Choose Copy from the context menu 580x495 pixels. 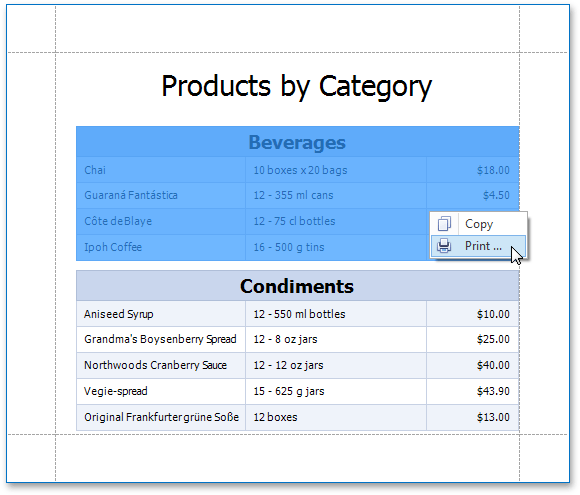pyautogui.click(x=478, y=224)
